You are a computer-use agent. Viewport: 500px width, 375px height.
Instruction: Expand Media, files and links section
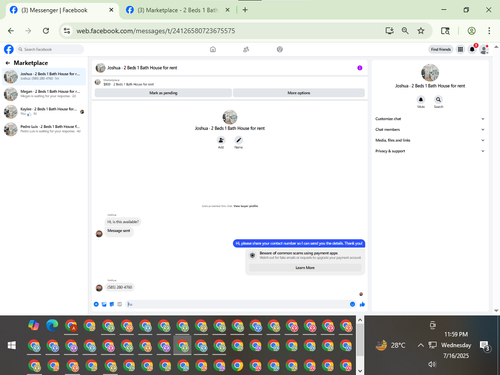pos(430,140)
